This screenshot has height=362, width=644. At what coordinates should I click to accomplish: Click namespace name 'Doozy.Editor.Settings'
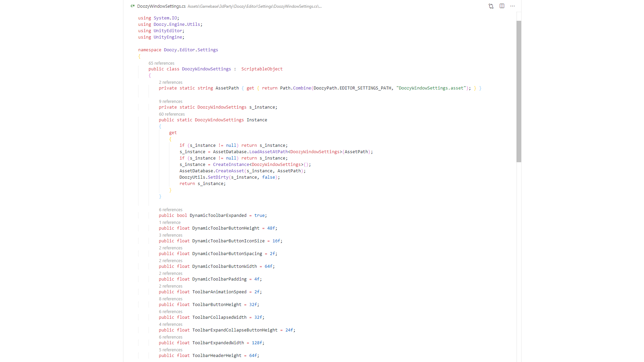[x=191, y=50]
